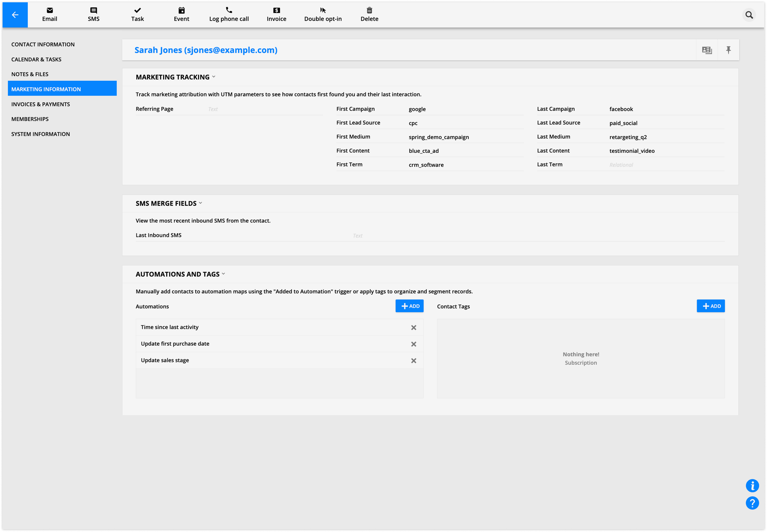The height and width of the screenshot is (532, 767).
Task: Click the Log phone call icon
Action: [x=229, y=10]
